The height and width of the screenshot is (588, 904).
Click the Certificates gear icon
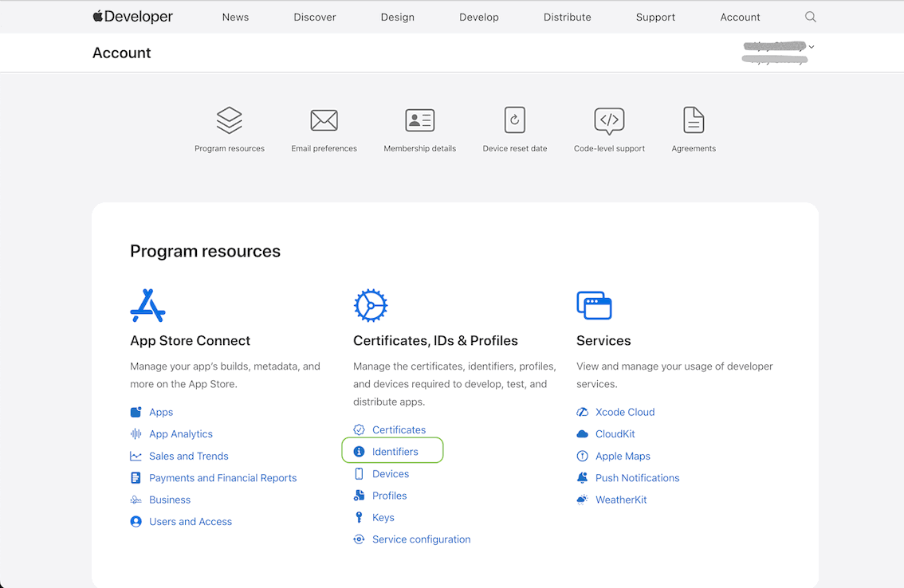[x=370, y=305]
